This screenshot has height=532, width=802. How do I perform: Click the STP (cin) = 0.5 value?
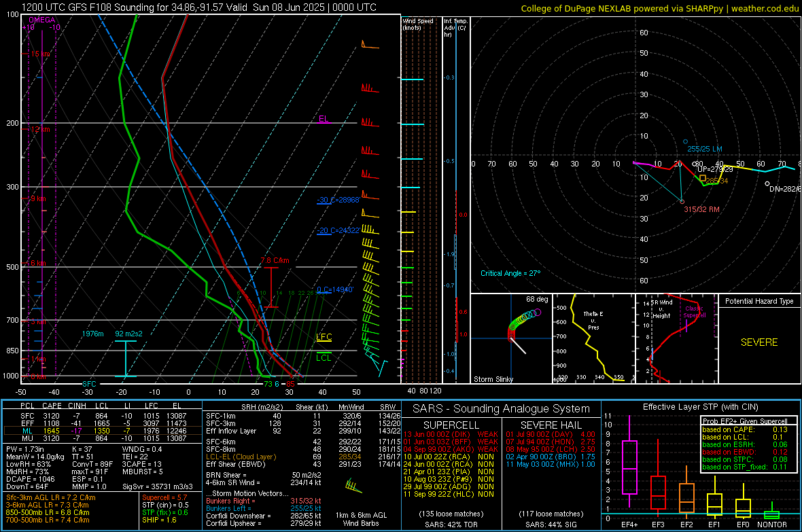[x=165, y=505]
